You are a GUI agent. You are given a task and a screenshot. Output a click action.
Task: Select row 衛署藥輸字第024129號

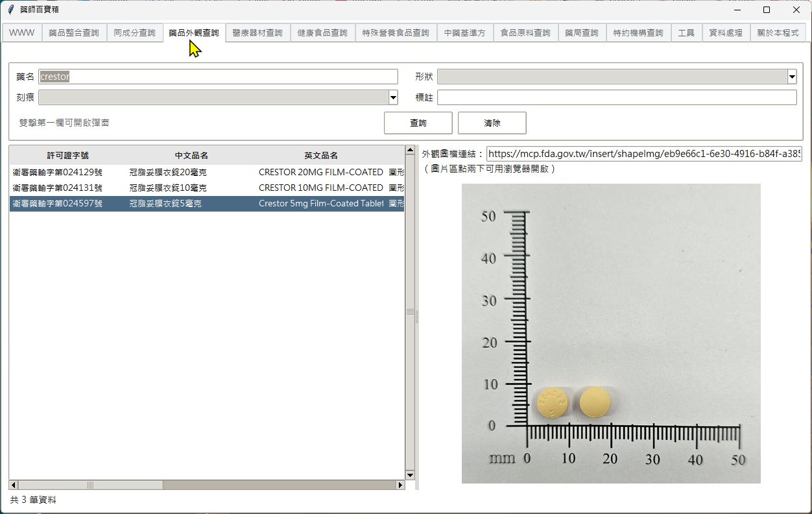[x=207, y=172]
